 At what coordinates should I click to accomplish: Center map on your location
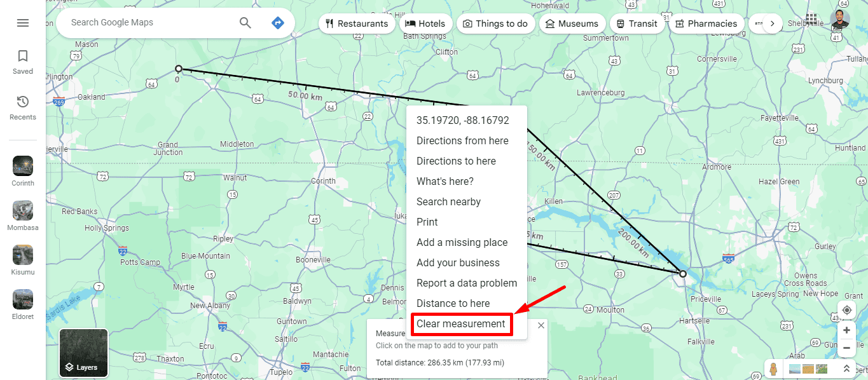[x=847, y=310]
